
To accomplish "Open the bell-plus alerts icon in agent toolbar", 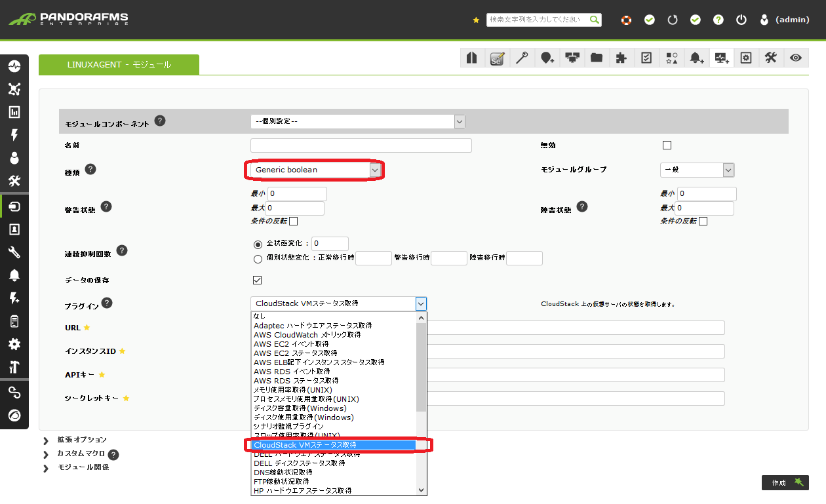I will coord(696,58).
